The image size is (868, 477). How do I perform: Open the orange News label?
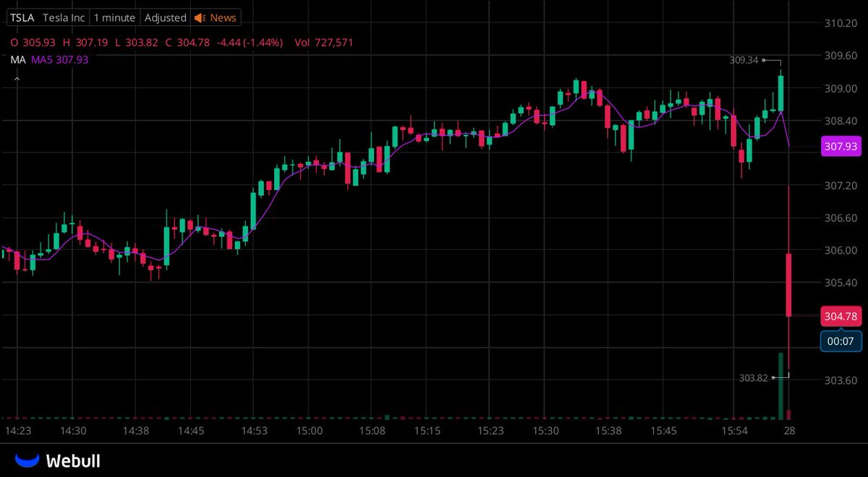click(x=223, y=17)
